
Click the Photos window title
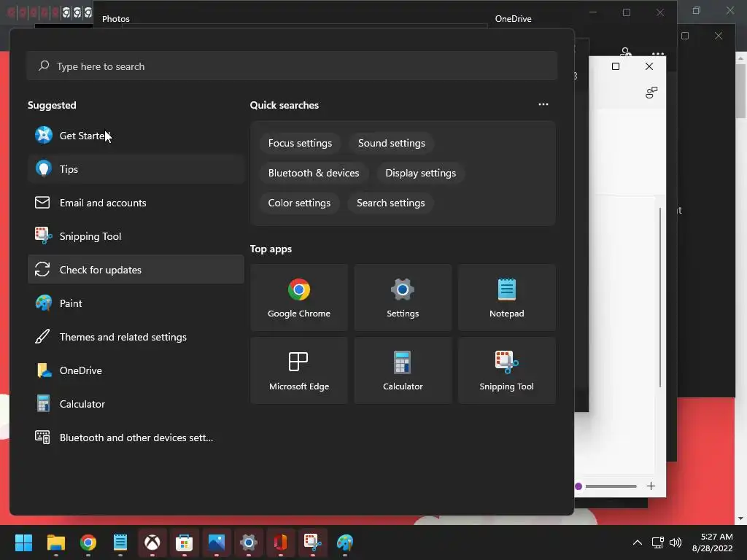116,19
